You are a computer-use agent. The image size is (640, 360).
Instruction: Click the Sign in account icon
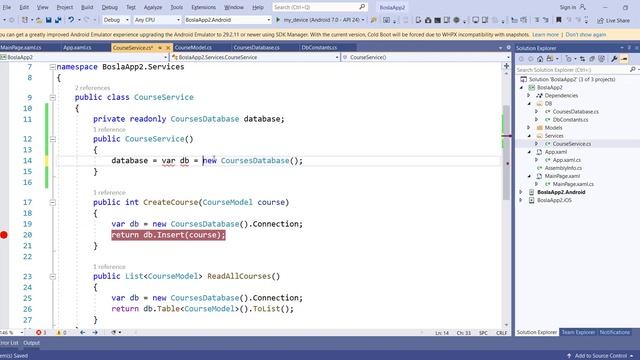pos(582,7)
